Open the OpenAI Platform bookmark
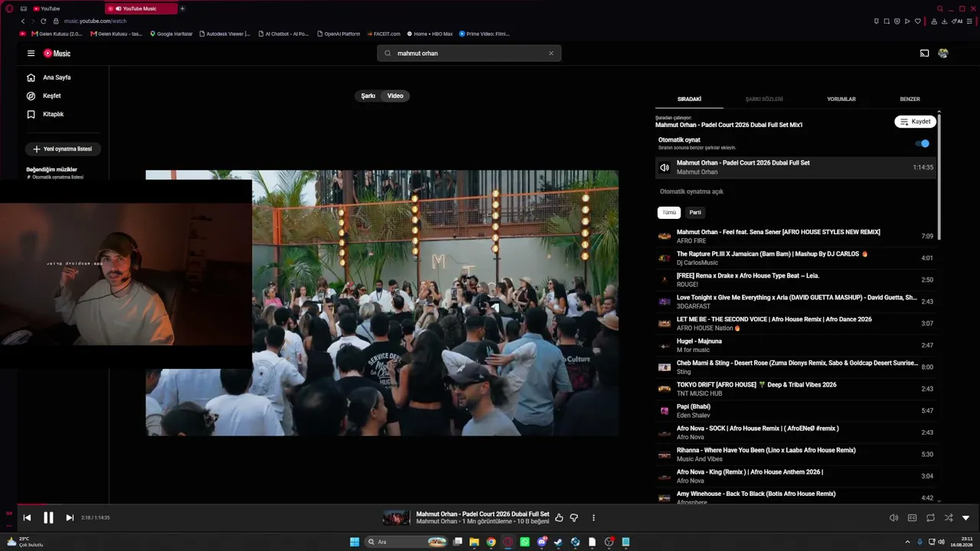 tap(338, 34)
